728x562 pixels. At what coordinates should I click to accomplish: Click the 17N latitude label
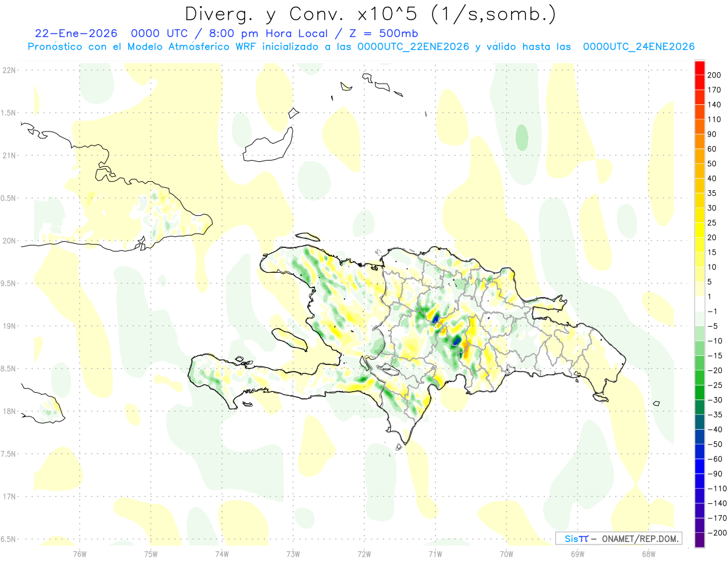[9, 497]
